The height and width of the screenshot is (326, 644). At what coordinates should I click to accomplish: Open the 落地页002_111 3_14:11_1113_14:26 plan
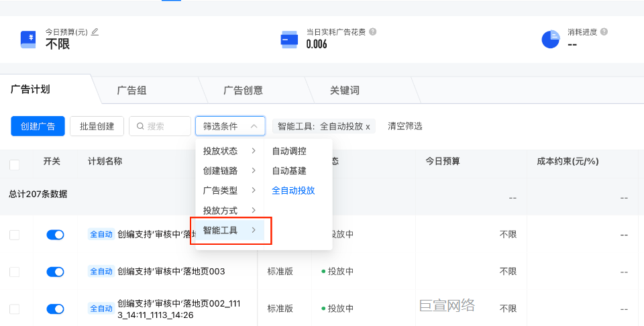tap(178, 309)
